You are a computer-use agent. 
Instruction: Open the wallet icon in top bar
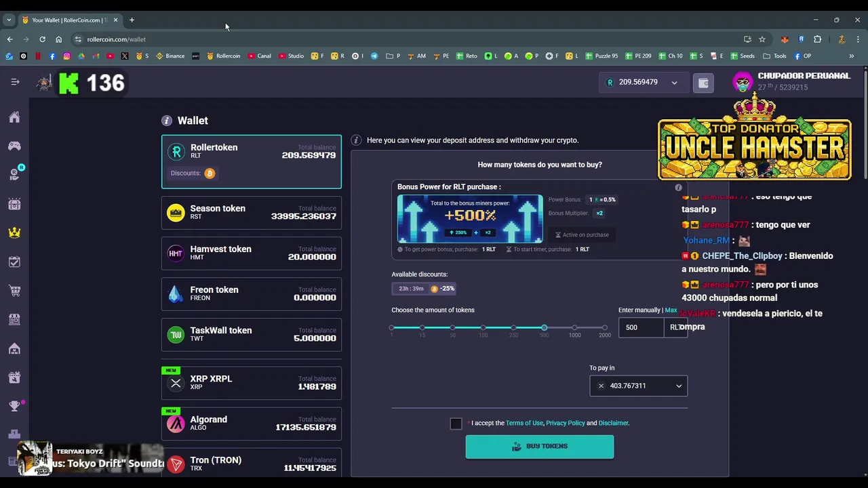(x=703, y=83)
